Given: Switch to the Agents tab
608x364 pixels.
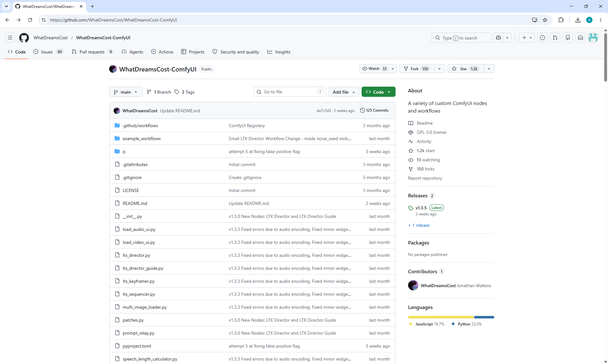Looking at the screenshot, I should pyautogui.click(x=132, y=52).
